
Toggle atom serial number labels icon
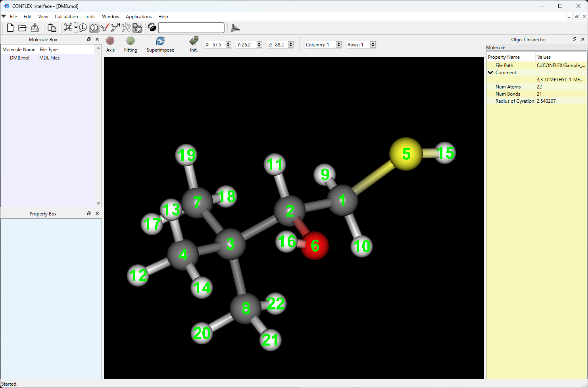(94, 28)
